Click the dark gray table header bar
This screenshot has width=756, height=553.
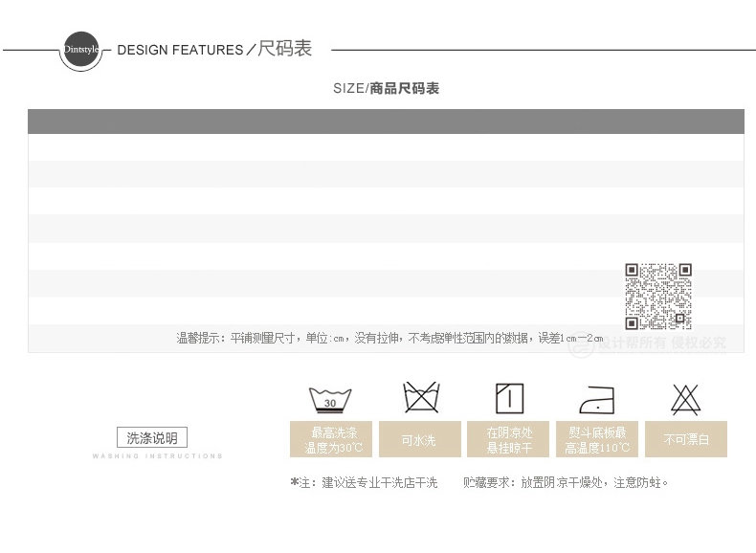pos(386,122)
